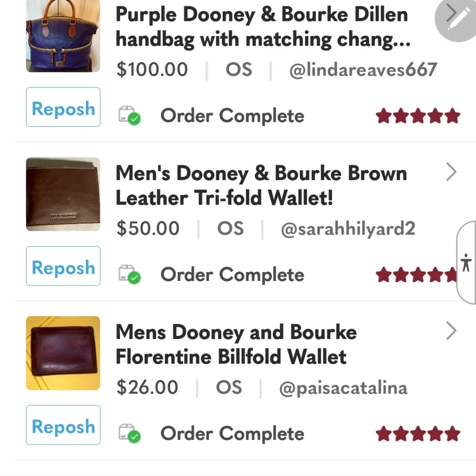Expand the Brown Leather Tri-fold Wallet order

[x=451, y=172]
